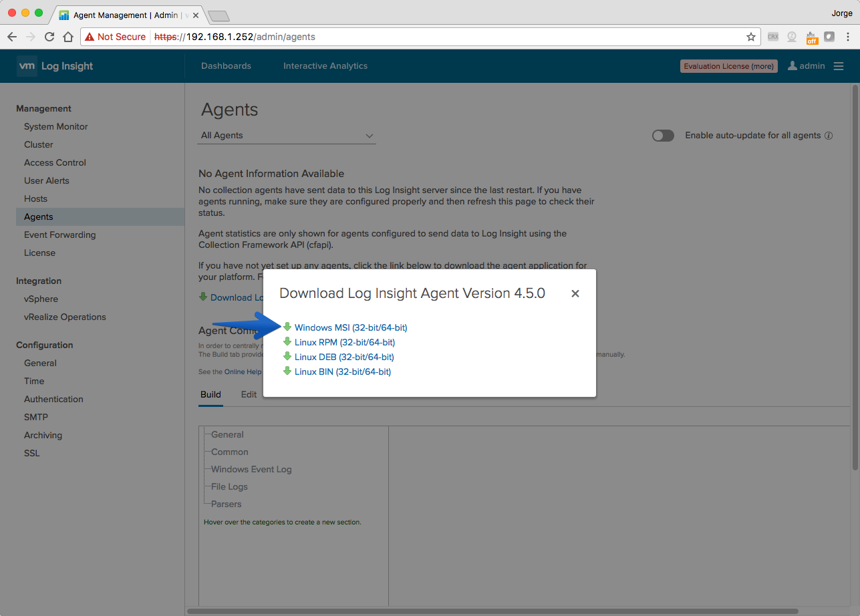Select Agents in the sidebar
The image size is (860, 616).
point(100,216)
